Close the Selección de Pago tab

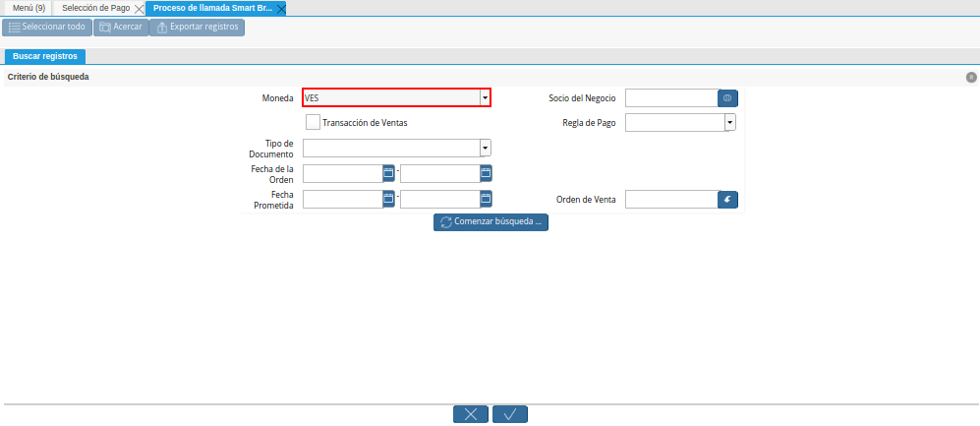pos(140,10)
